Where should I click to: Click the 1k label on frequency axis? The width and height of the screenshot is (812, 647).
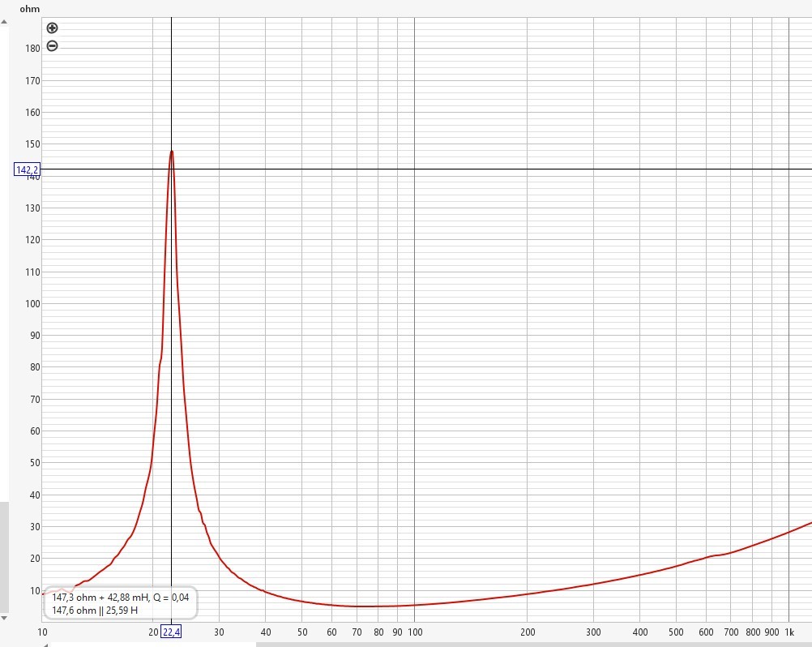coord(788,632)
